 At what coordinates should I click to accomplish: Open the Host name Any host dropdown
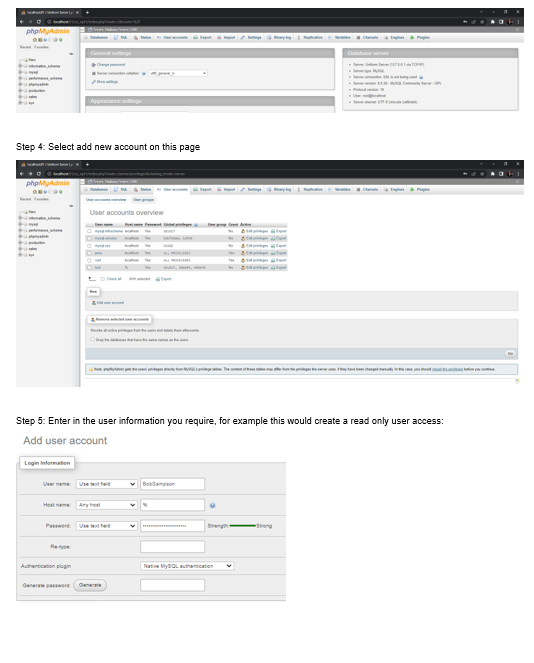coord(107,505)
